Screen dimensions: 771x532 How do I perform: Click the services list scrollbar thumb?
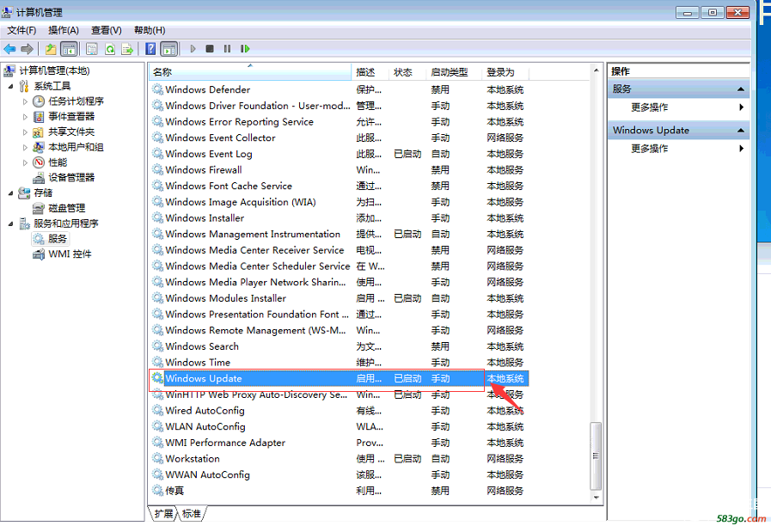[x=596, y=456]
